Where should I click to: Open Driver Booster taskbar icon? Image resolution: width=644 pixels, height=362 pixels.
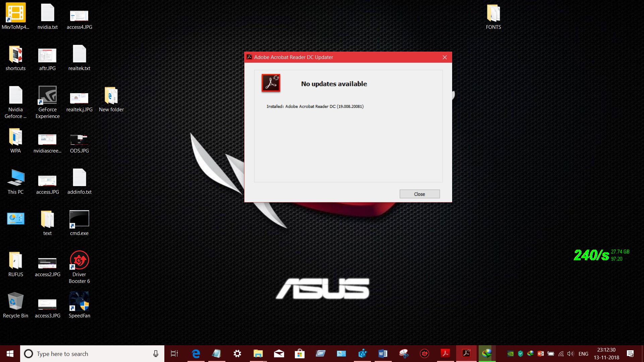point(424,354)
